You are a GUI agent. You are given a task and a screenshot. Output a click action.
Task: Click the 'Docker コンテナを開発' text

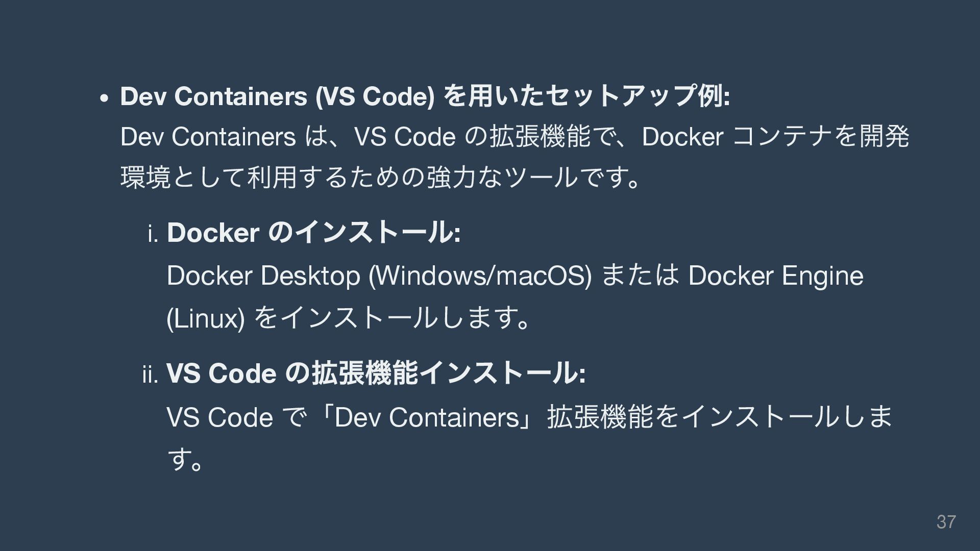point(776,137)
